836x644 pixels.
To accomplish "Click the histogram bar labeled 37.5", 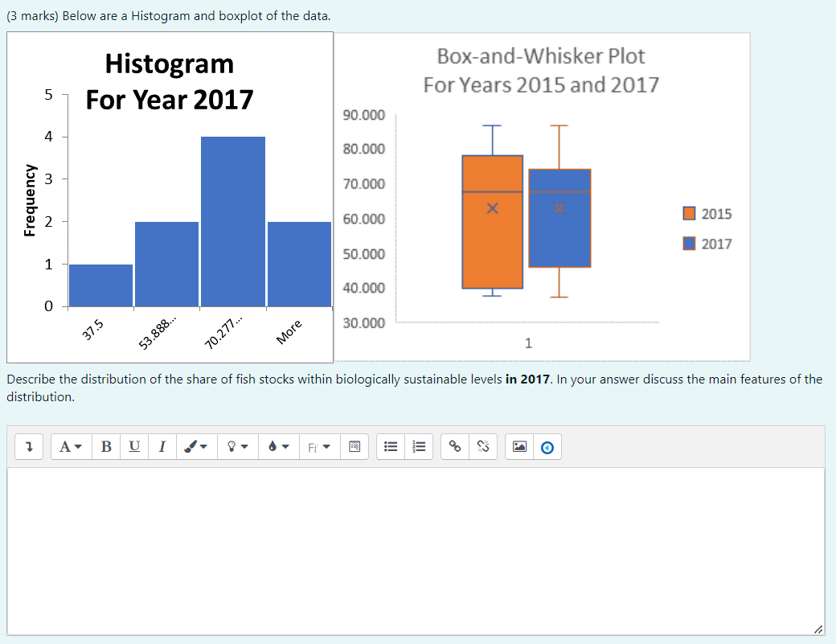I will [x=100, y=285].
